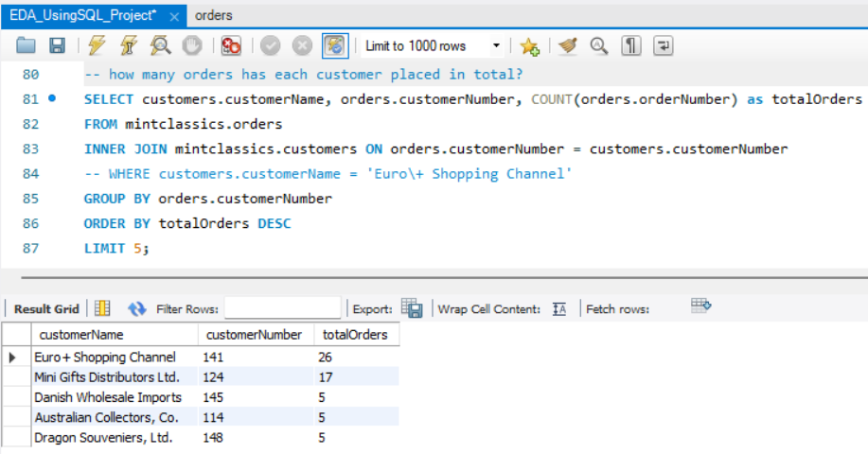Viewport: 868px width, 454px height.
Task: Select customerNumber cell 124
Action: coord(257,377)
